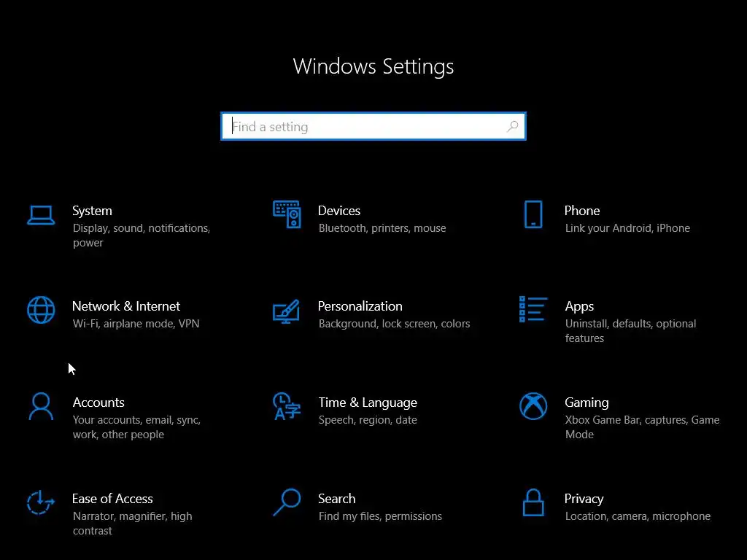Choose Network & Internet label
This screenshot has height=560, width=747.
pyautogui.click(x=125, y=306)
